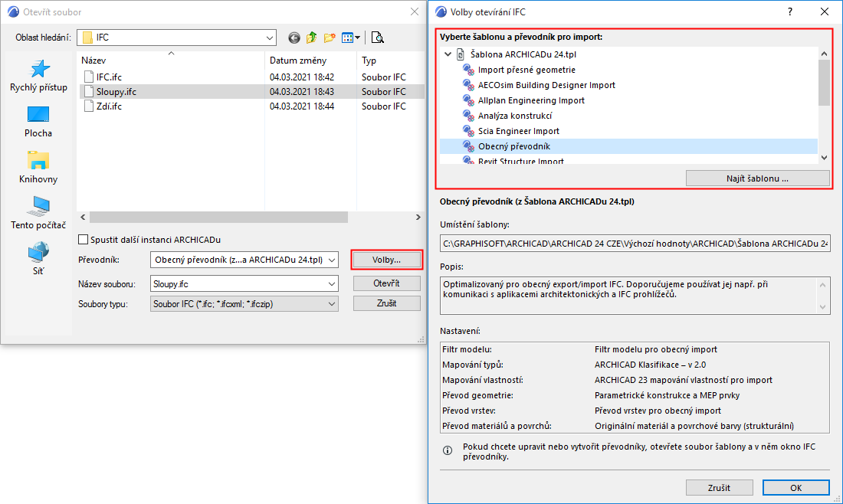Sort files by the Název column header

click(171, 61)
